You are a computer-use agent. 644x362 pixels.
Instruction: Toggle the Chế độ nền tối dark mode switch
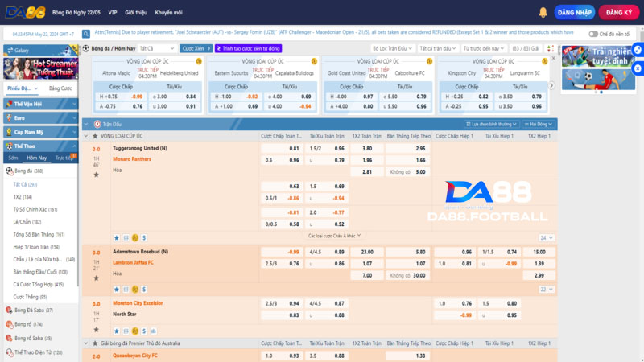(593, 34)
